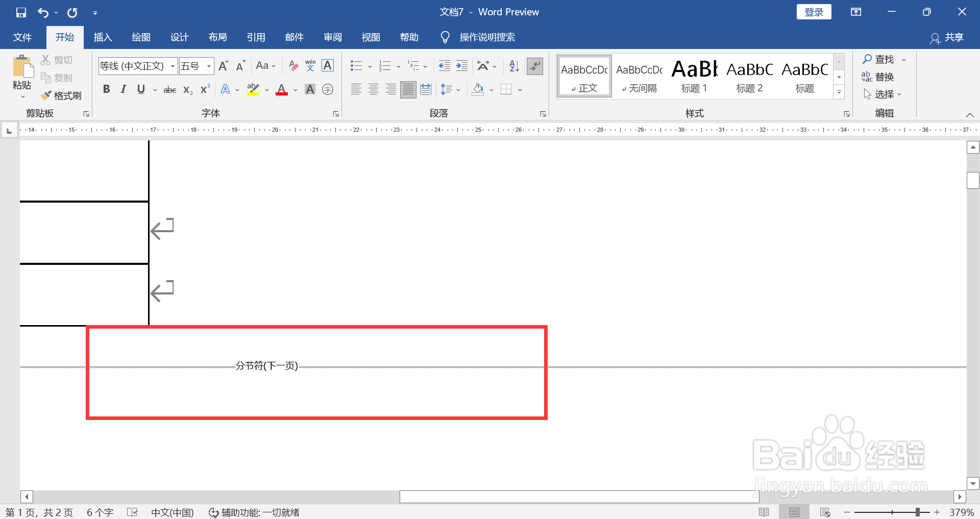Click the multilevel list icon
The height and width of the screenshot is (519, 980).
[x=413, y=66]
